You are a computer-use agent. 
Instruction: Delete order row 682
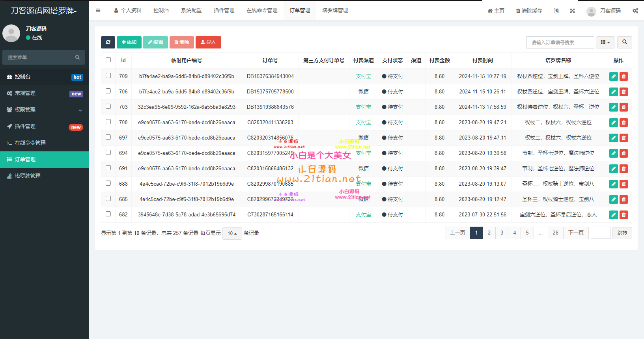(623, 215)
